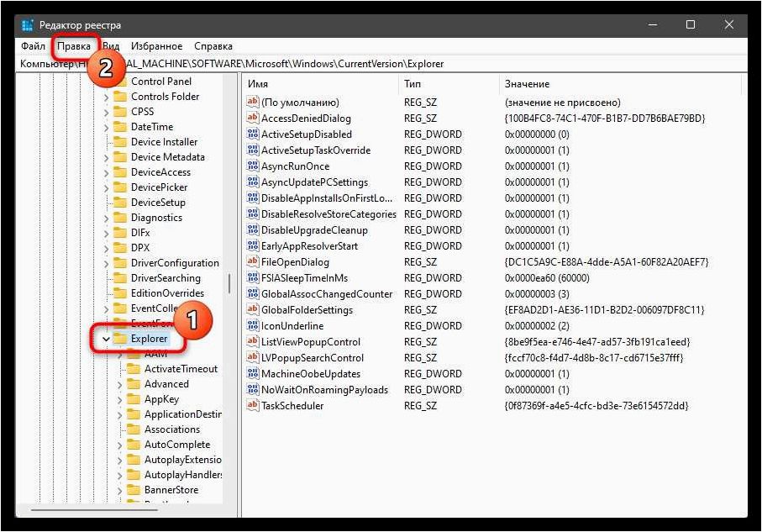Click folder icon of DriverSearching key
The height and width of the screenshot is (532, 762).
tap(120, 277)
